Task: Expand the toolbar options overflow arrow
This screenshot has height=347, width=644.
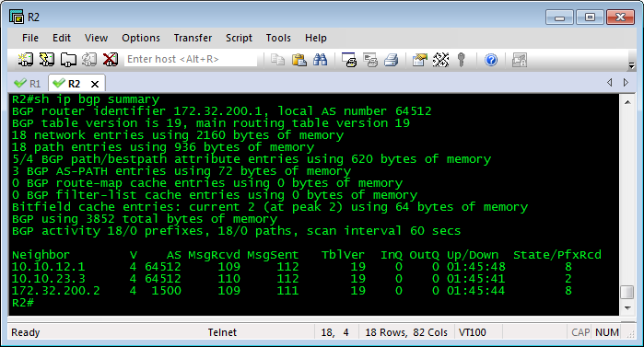Action: pyautogui.click(x=632, y=65)
